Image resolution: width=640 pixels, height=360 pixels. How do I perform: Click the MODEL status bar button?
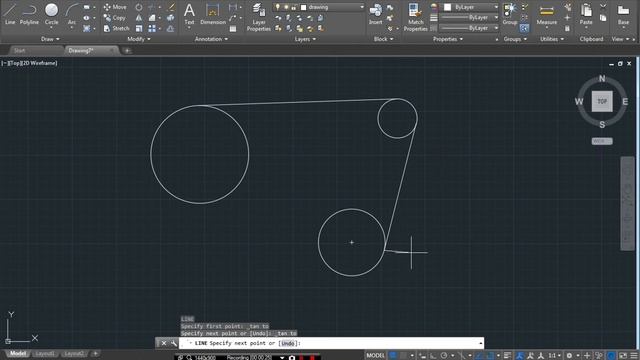376,356
